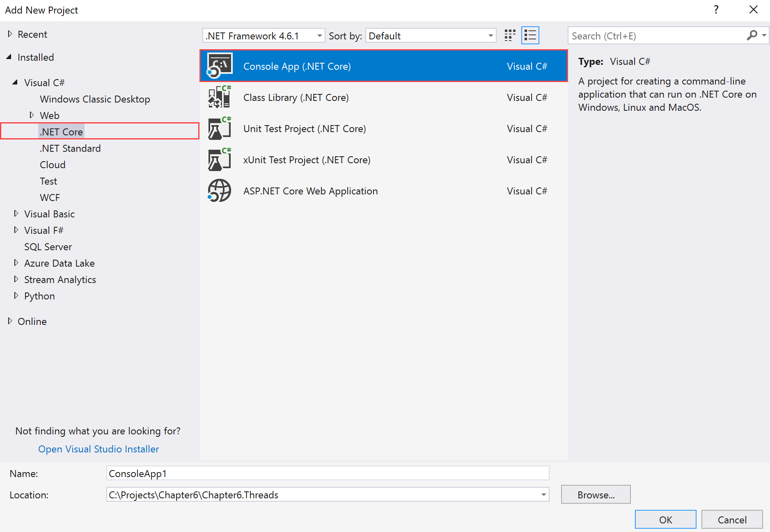Click the search magnifier icon
Viewport: 770px width, 532px height.
752,36
